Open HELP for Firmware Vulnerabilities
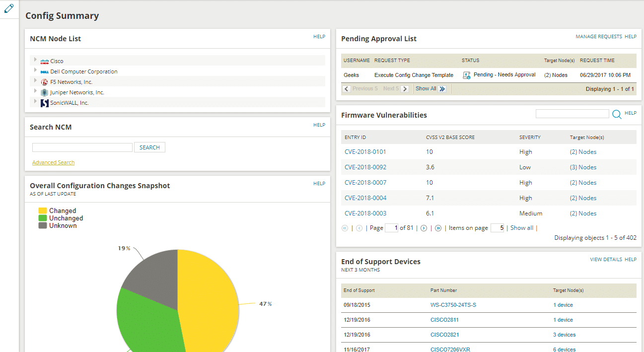This screenshot has height=352, width=644. point(631,113)
